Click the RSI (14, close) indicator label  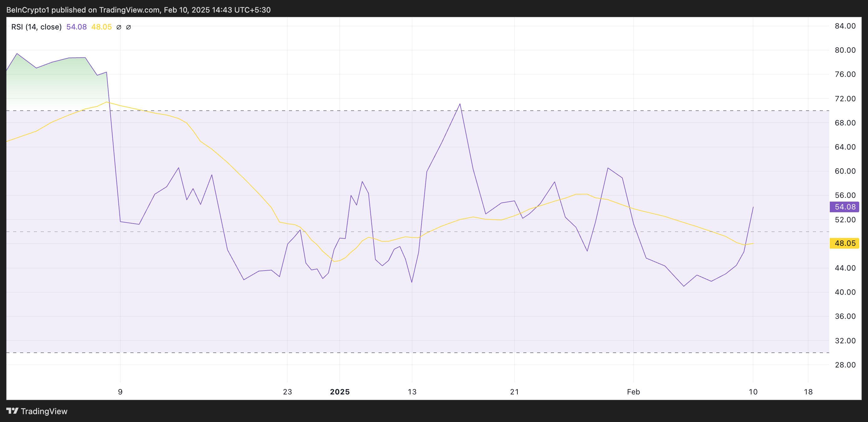click(36, 27)
